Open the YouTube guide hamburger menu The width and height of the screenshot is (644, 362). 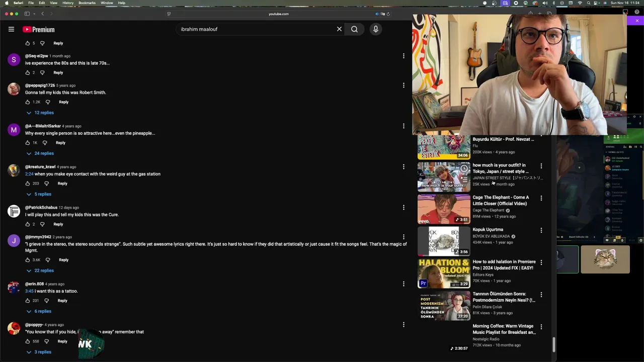11,29
